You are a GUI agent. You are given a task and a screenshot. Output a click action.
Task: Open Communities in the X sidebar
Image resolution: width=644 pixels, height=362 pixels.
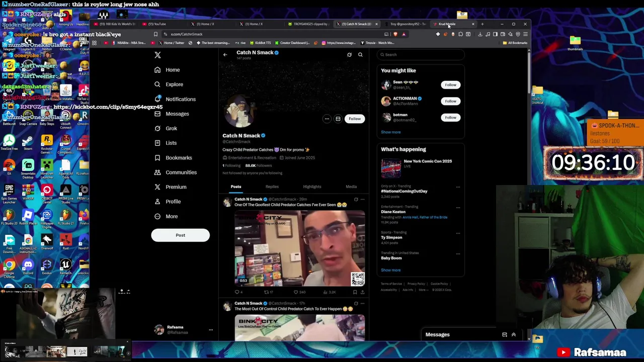[x=176, y=172]
